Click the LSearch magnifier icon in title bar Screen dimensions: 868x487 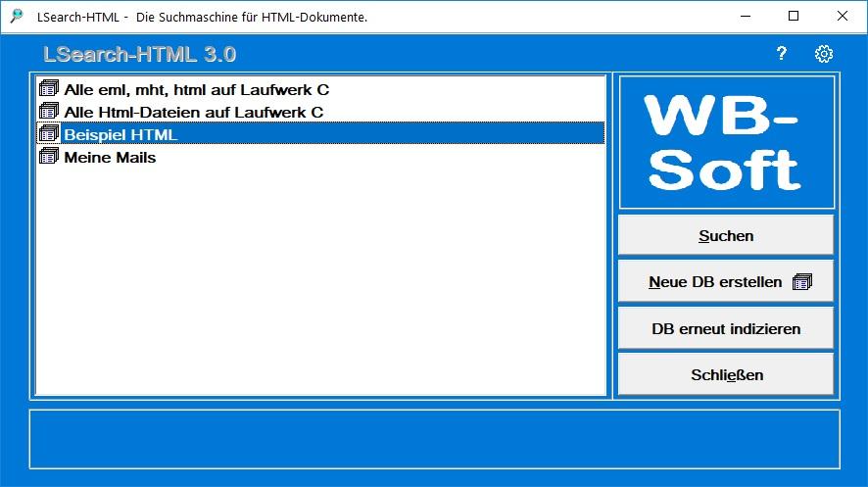[x=17, y=16]
